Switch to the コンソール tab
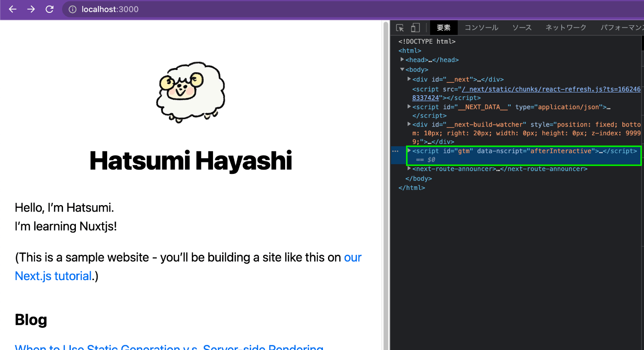644x350 pixels. point(481,28)
